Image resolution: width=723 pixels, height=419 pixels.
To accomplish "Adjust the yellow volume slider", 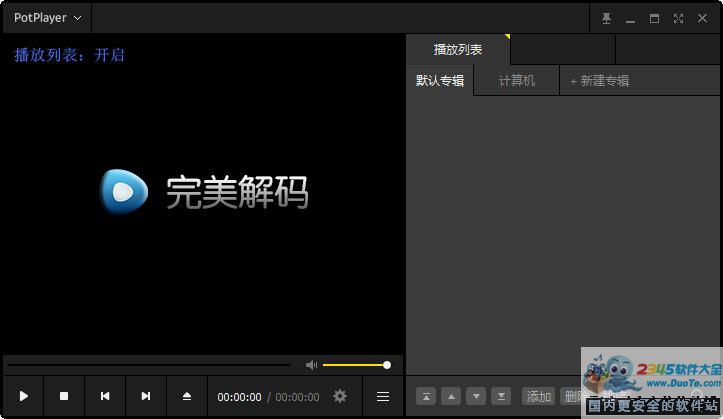I will (x=357, y=365).
